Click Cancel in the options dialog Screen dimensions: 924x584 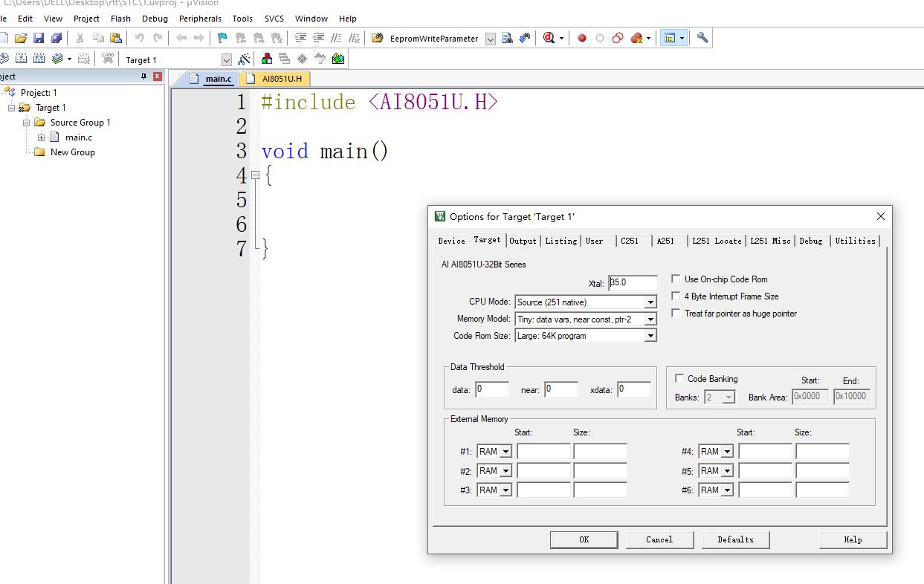point(659,539)
